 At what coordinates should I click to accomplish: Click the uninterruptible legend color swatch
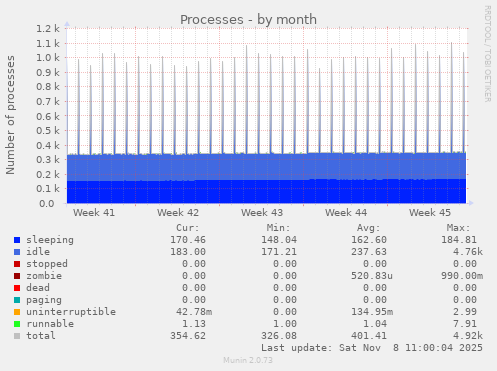[x=17, y=312]
